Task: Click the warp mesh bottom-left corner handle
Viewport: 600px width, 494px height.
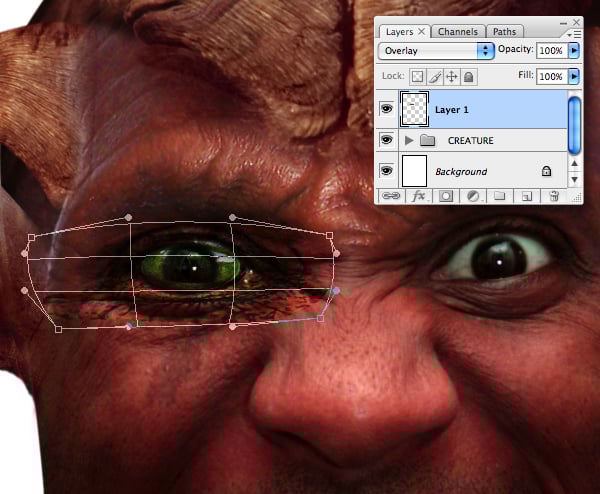Action: [x=59, y=329]
